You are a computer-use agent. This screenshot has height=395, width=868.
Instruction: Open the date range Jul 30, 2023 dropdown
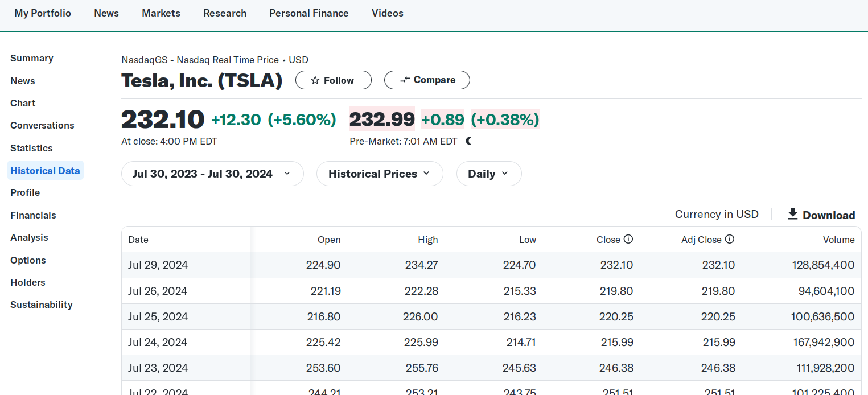click(212, 174)
